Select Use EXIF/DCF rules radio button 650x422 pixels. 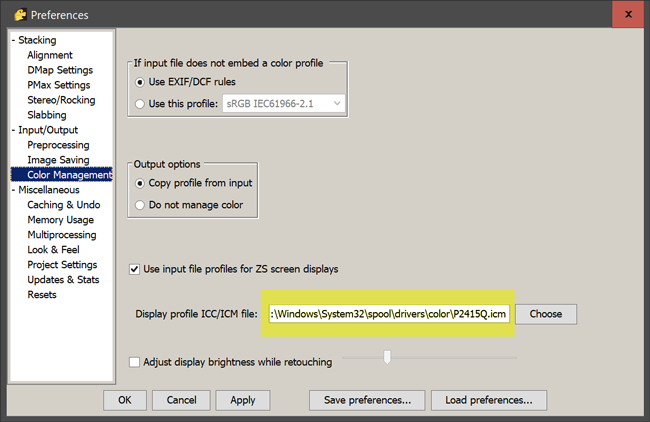click(x=141, y=81)
